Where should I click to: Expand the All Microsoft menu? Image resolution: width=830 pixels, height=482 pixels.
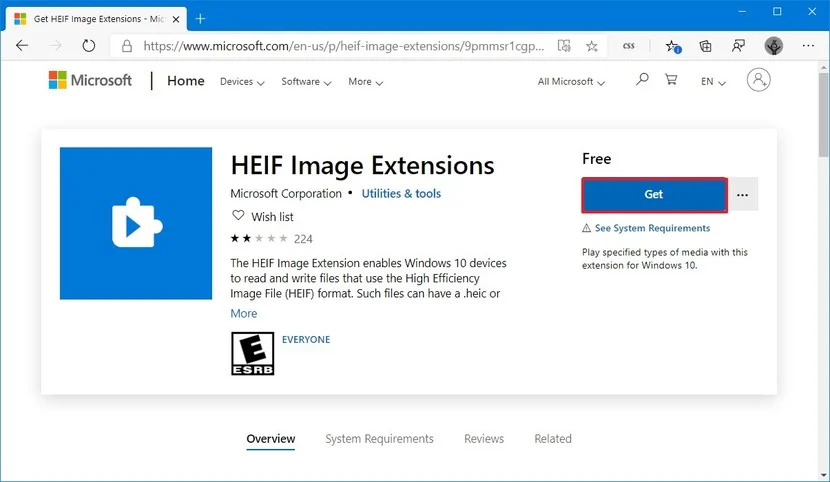[571, 81]
